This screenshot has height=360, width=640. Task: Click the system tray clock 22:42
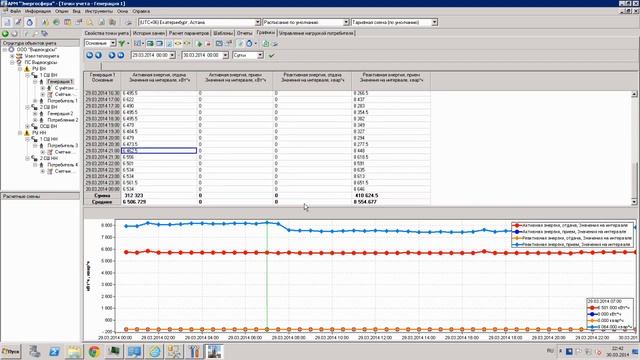point(618,349)
